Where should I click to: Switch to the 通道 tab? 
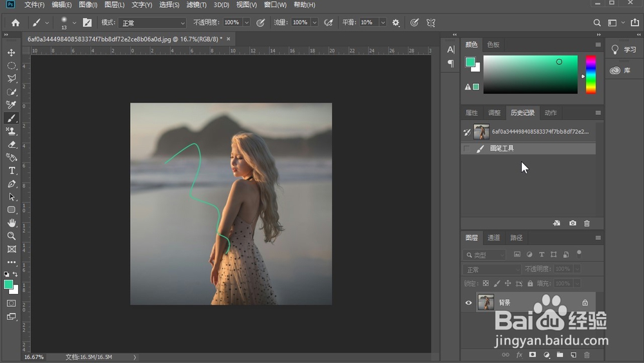494,238
